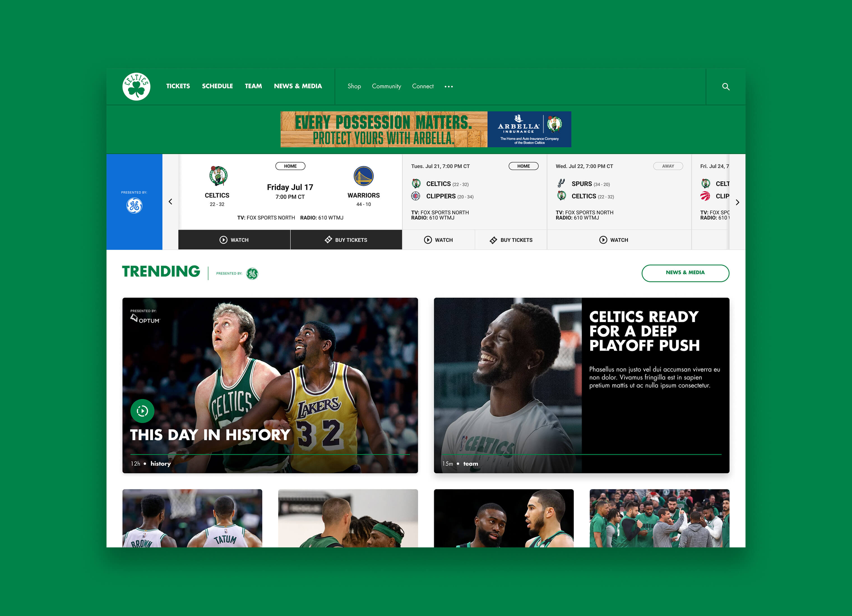The height and width of the screenshot is (616, 852).
Task: Click the News & Media outlined button
Action: click(685, 273)
